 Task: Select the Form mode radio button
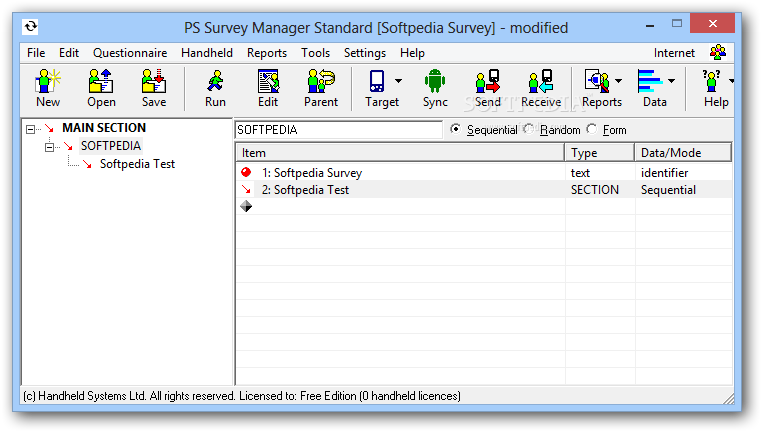point(592,130)
